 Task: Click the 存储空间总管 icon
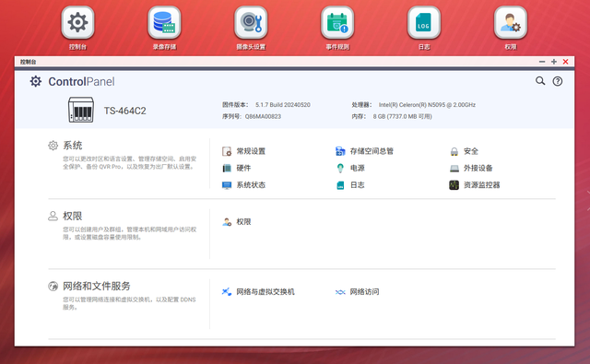click(340, 151)
